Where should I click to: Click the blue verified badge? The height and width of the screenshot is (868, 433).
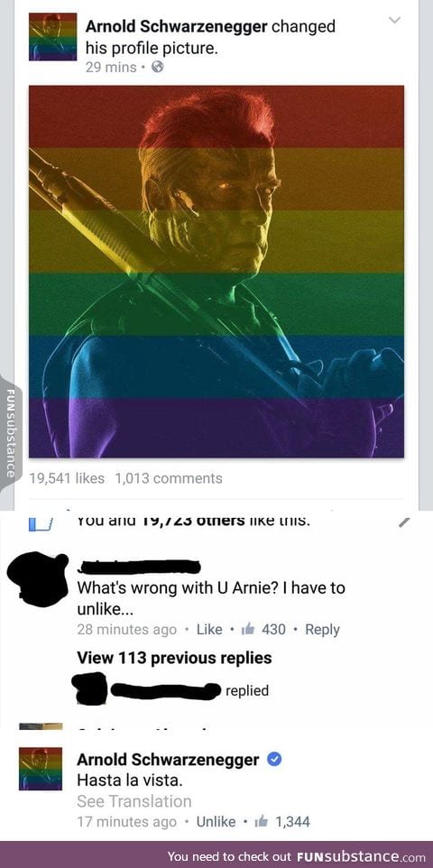coord(274,760)
